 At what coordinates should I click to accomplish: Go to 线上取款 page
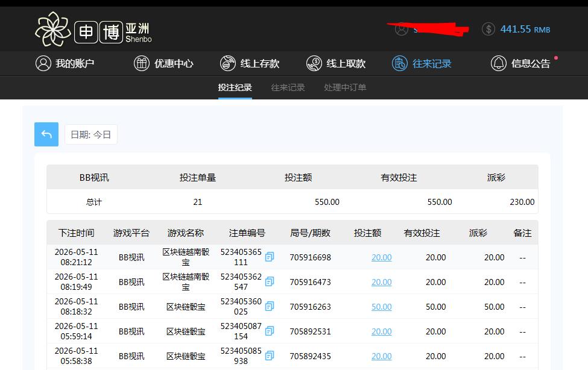(336, 63)
